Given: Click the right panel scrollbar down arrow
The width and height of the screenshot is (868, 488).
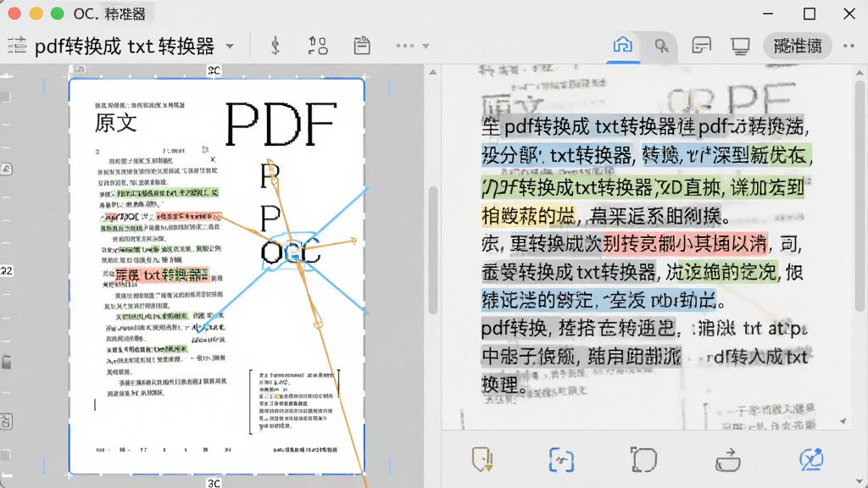Looking at the screenshot, I should (860, 481).
